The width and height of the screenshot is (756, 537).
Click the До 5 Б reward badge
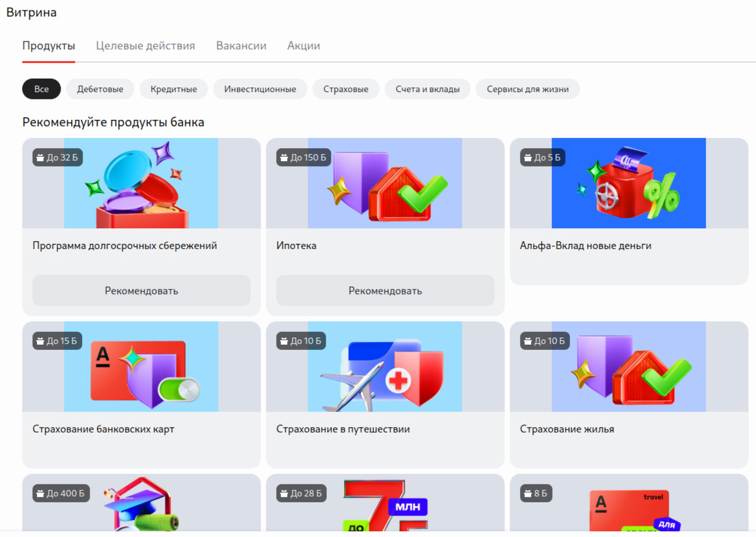[x=543, y=158]
